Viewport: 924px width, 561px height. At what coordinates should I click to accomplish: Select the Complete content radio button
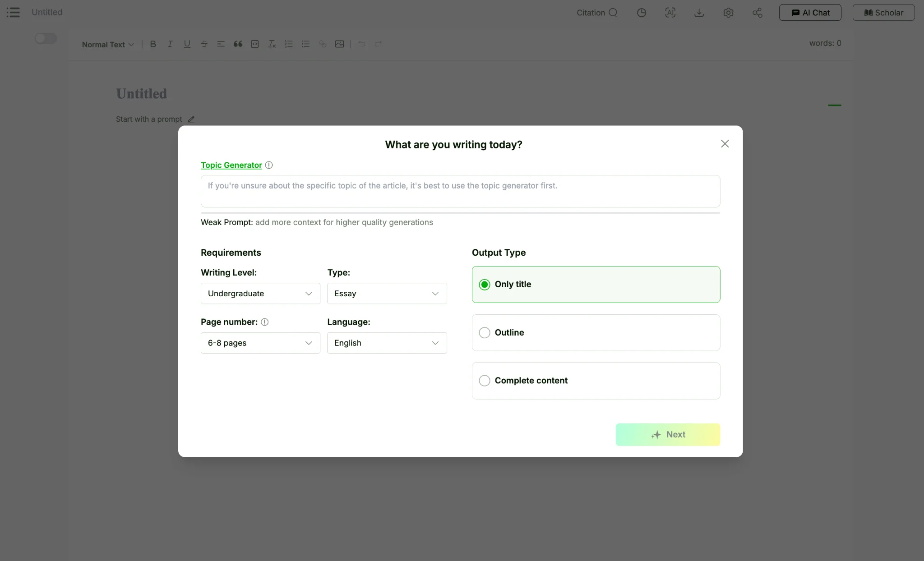coord(485,381)
